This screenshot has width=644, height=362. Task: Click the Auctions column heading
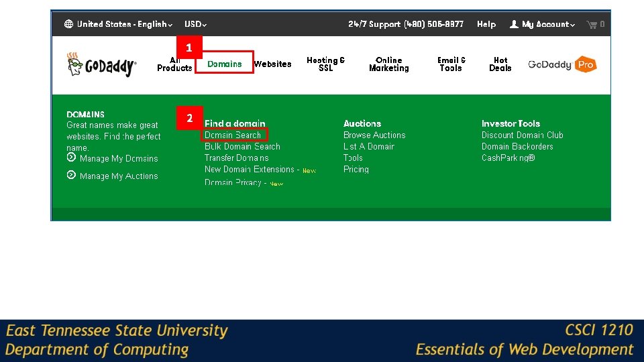362,123
